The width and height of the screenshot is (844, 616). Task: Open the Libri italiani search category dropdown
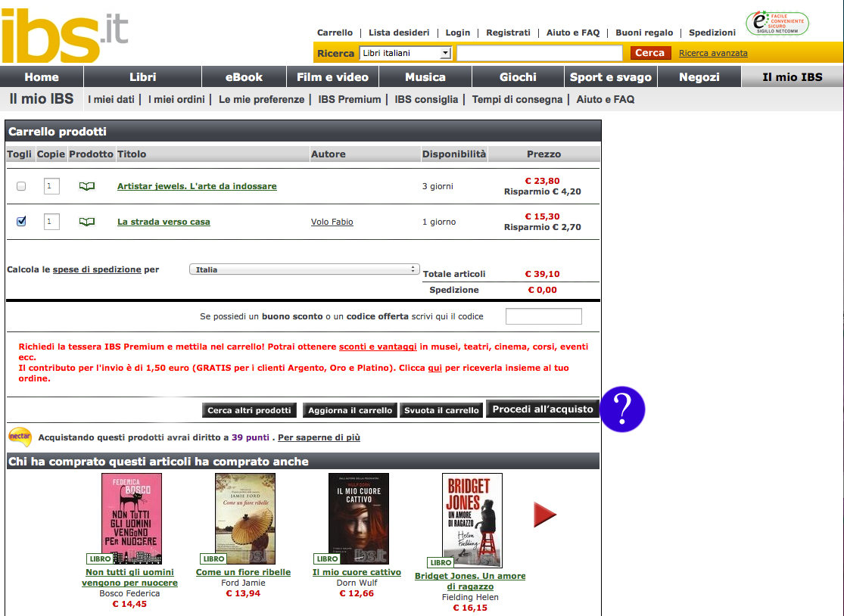click(x=405, y=53)
